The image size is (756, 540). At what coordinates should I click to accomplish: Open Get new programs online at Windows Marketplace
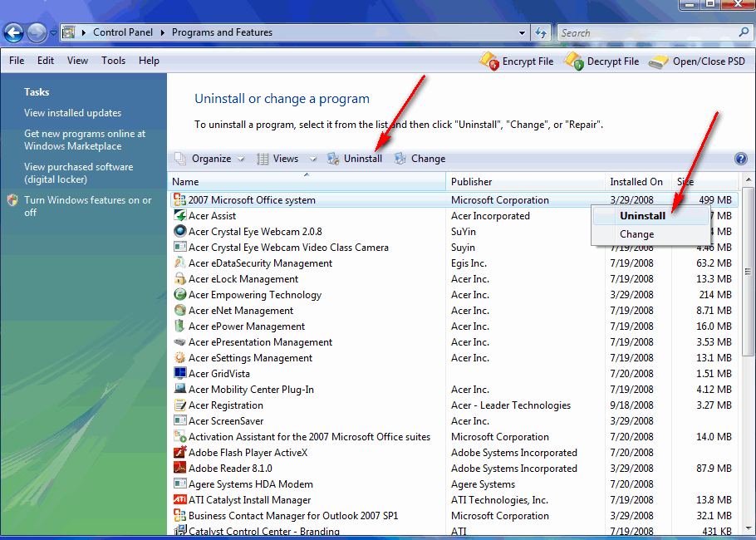[x=85, y=140]
